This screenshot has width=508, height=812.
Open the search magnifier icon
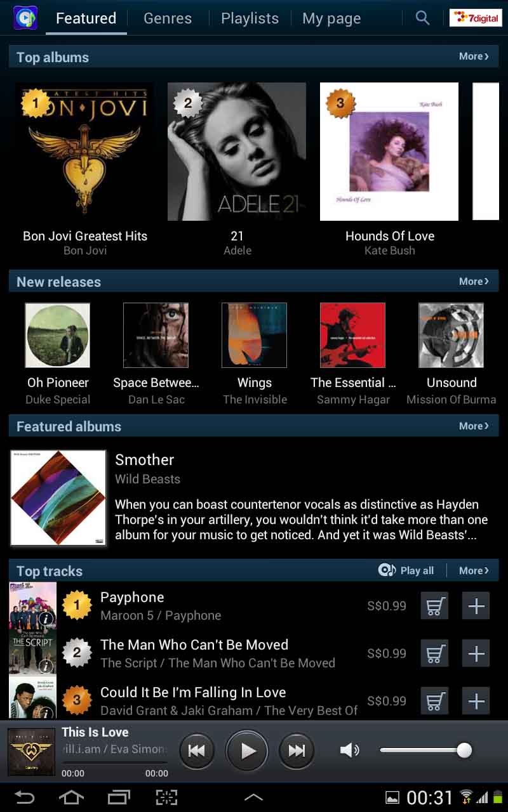tap(422, 18)
